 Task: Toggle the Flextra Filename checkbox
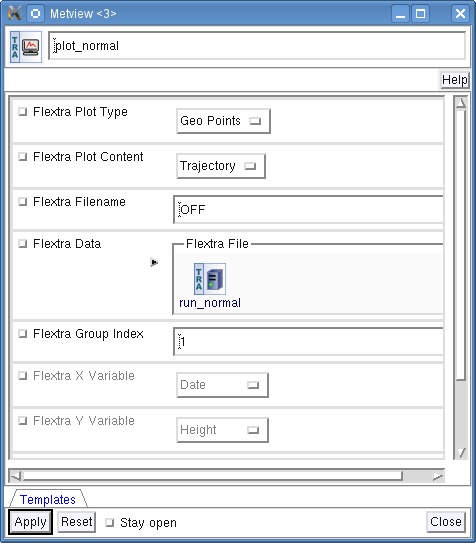coord(23,202)
